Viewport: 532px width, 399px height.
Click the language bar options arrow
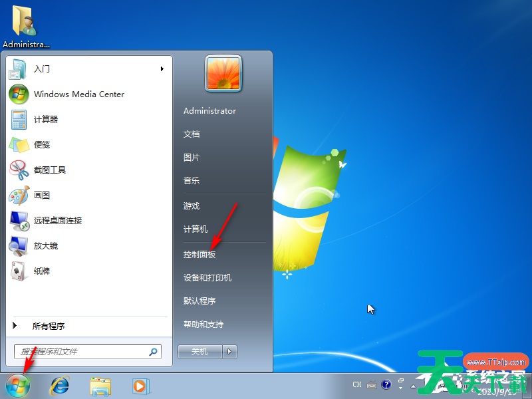point(401,388)
